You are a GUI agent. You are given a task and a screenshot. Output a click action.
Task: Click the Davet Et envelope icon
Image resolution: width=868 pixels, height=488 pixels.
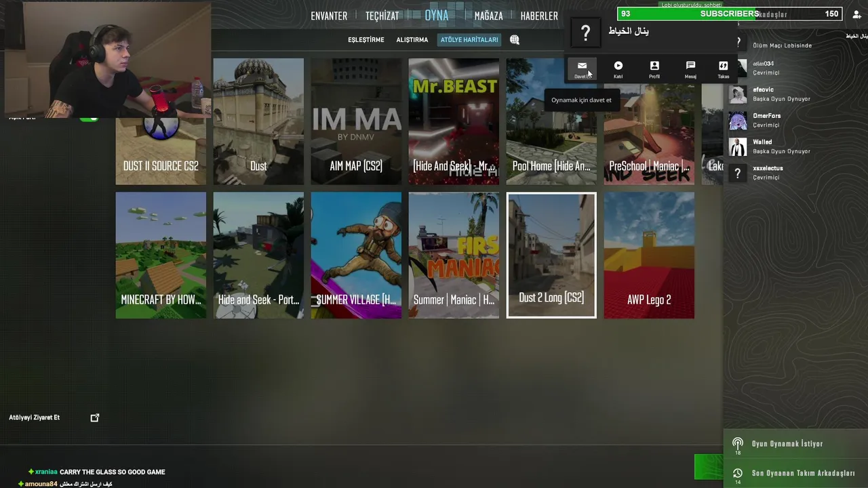tap(582, 66)
